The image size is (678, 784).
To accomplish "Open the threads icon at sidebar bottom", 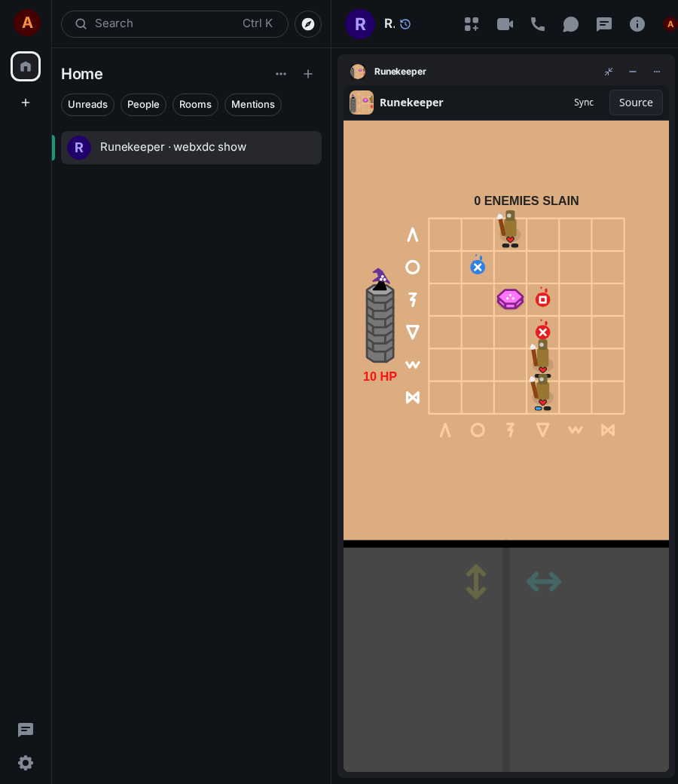I will point(26,730).
